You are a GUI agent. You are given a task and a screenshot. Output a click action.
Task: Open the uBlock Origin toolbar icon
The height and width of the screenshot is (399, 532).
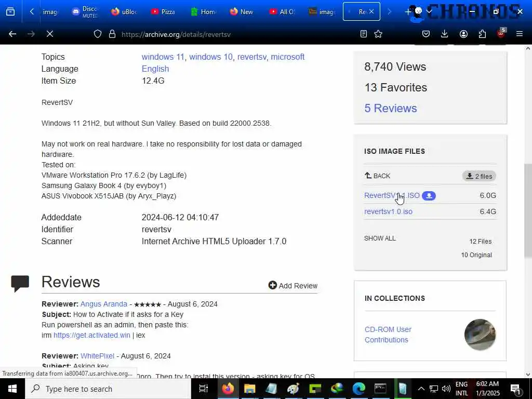pos(501,33)
